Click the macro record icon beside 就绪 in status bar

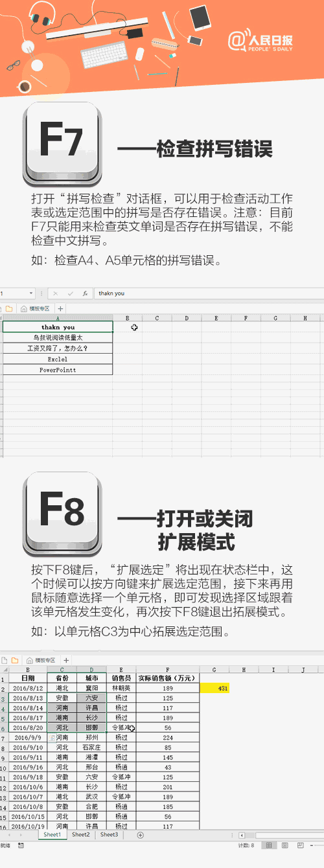[x=21, y=845]
